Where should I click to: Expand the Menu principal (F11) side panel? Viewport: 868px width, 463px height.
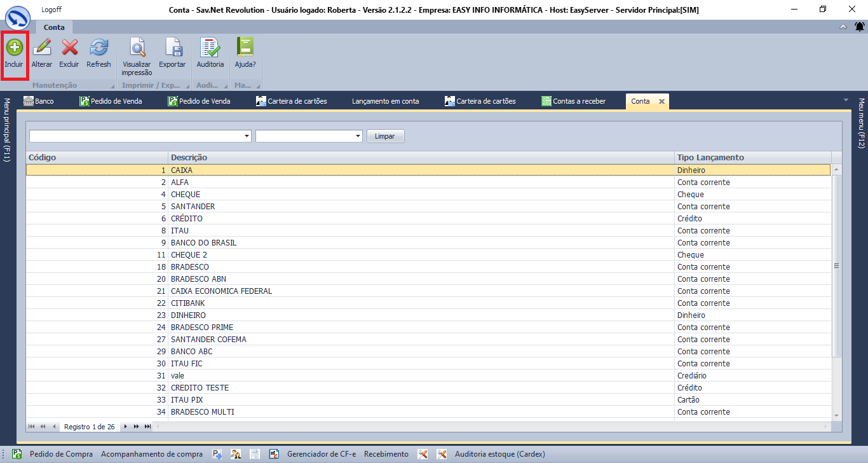6,130
